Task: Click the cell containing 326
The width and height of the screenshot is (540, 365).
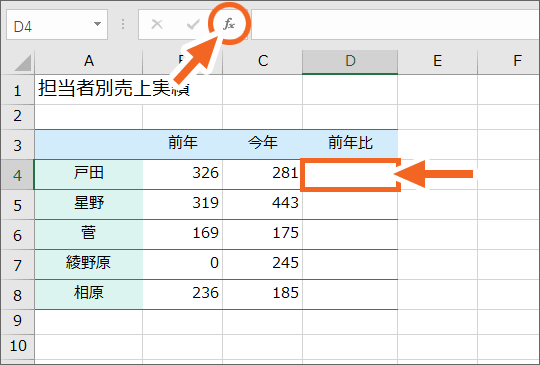Action: click(x=183, y=174)
